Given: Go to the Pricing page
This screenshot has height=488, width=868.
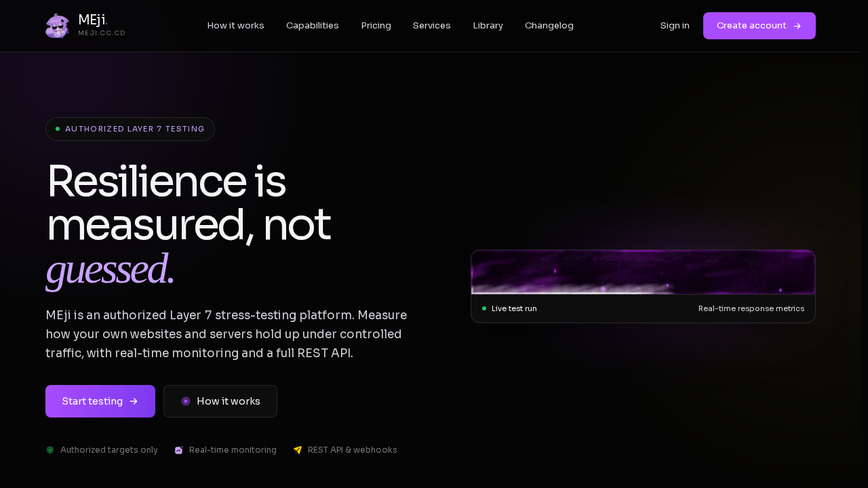Looking at the screenshot, I should (x=376, y=26).
